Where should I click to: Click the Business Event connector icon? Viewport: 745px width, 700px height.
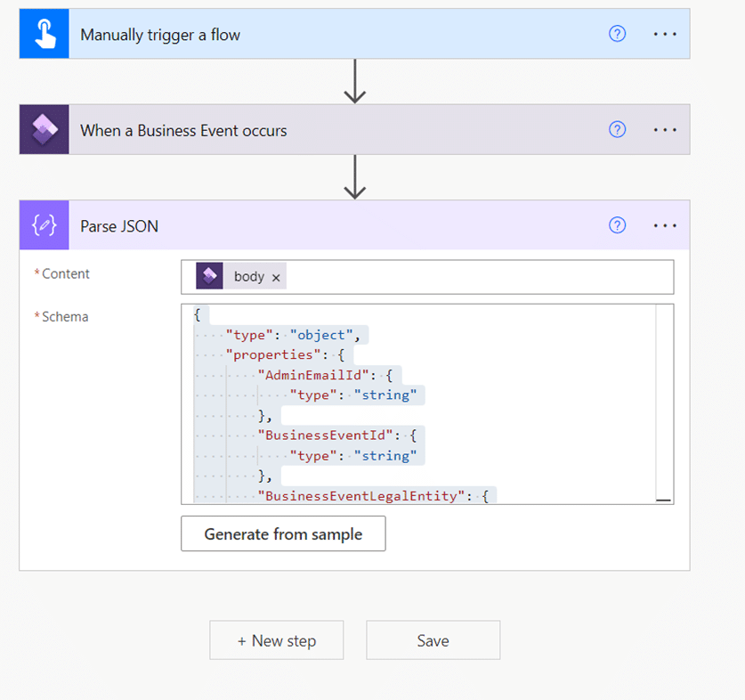(45, 129)
